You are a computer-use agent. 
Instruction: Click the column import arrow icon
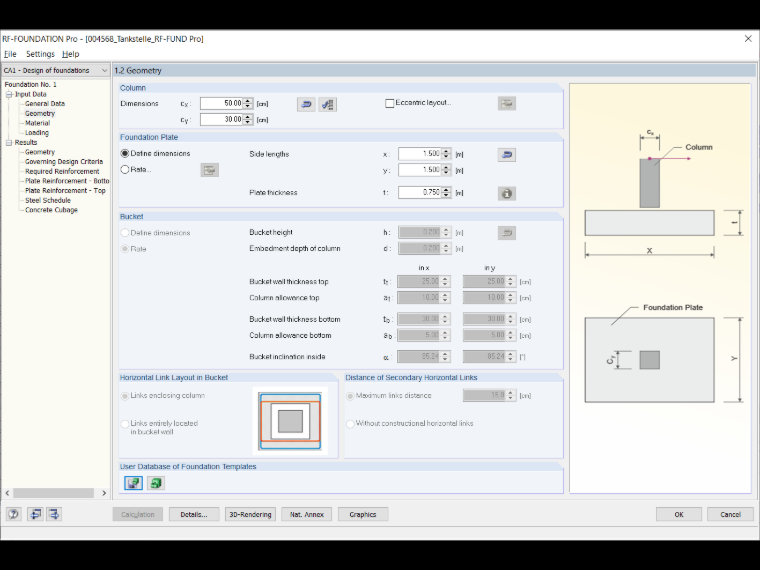306,104
